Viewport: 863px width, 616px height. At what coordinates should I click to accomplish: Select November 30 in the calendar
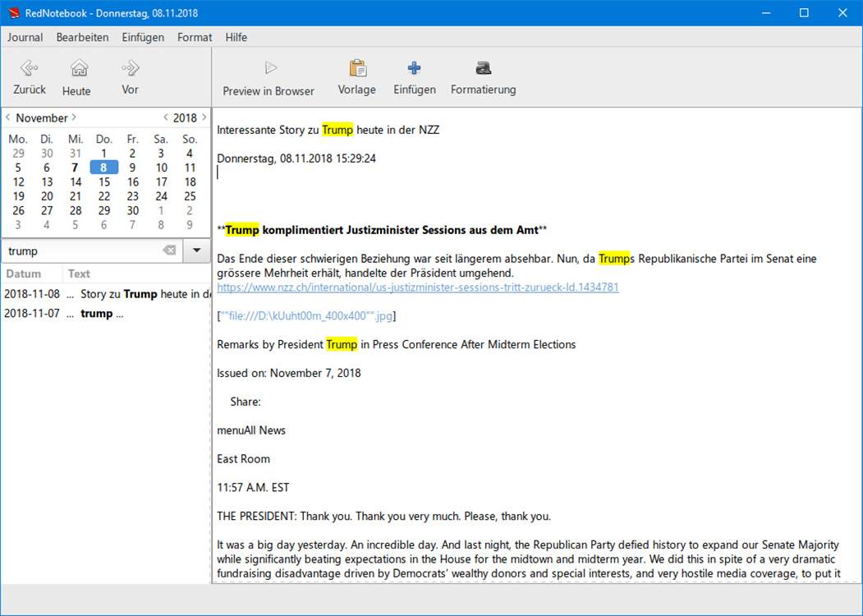pos(133,210)
